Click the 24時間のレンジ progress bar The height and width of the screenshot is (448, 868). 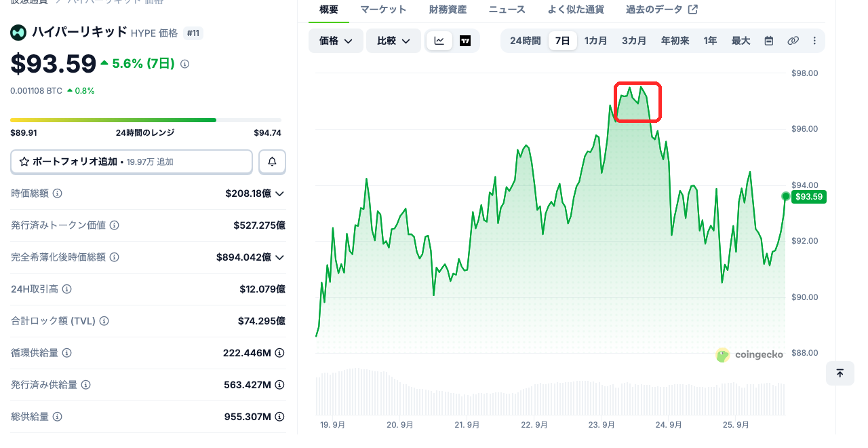click(146, 120)
